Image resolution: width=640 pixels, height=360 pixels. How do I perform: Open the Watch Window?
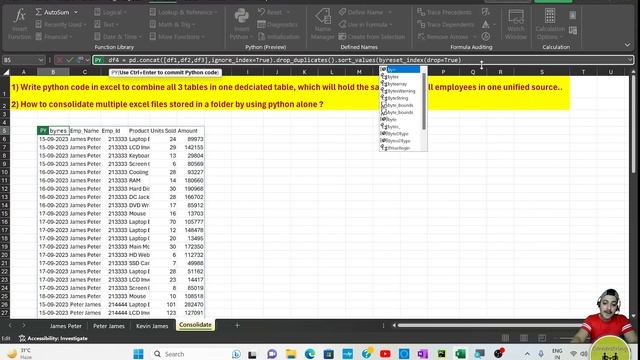click(x=516, y=24)
